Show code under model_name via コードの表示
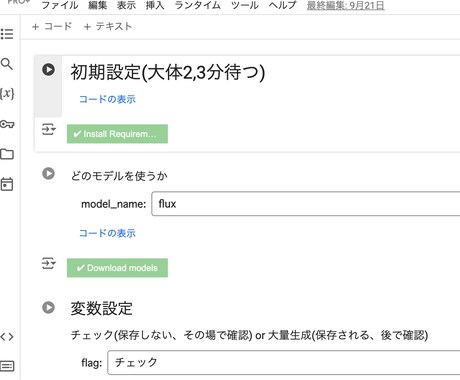The image size is (460, 380). coord(107,233)
